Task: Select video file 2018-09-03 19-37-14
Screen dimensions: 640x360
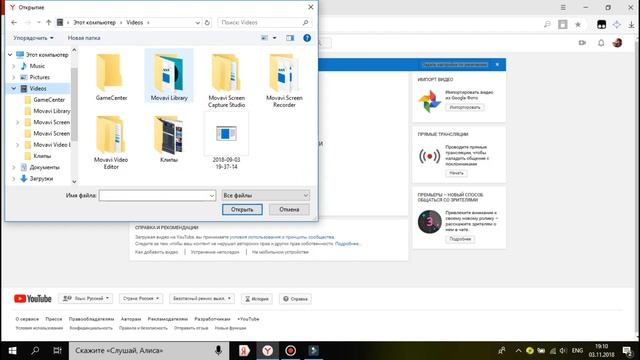Action: pos(226,142)
